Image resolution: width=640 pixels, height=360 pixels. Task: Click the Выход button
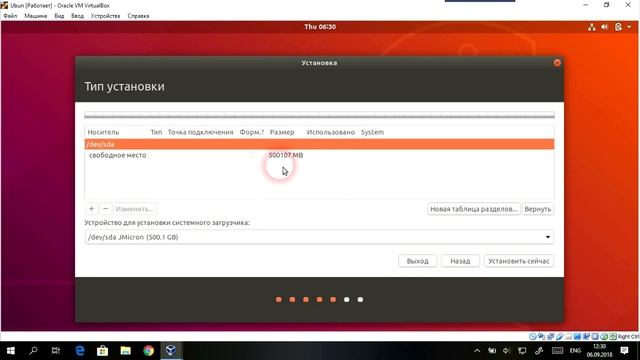tap(418, 261)
